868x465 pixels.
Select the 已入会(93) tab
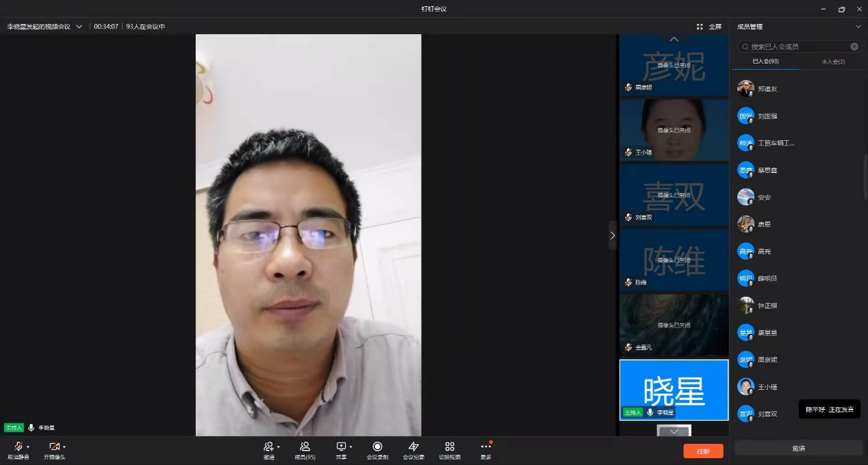[x=765, y=62]
